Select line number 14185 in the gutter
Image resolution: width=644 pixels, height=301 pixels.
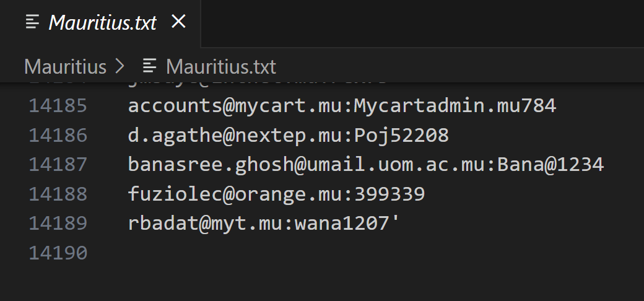[58, 106]
